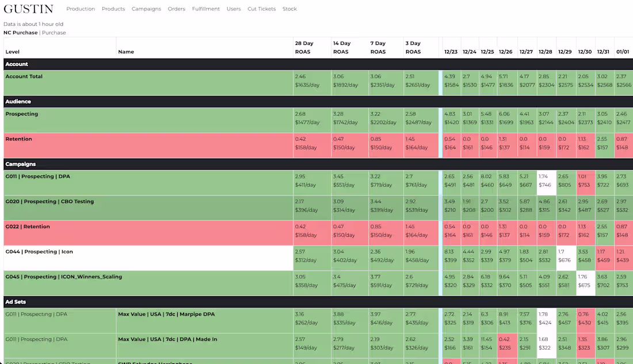
Task: Select the G022 Retention campaign row
Action: [221, 233]
